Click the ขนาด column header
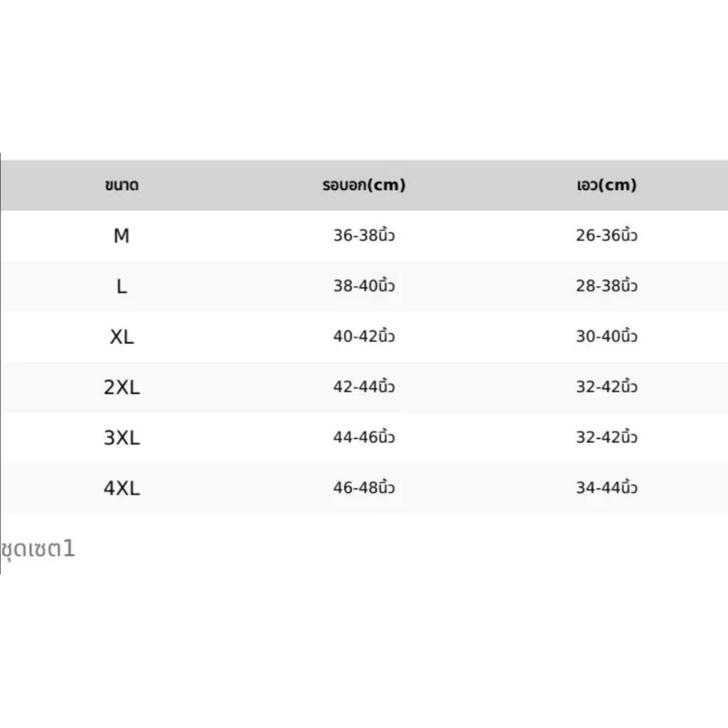The image size is (728, 728). (x=122, y=186)
